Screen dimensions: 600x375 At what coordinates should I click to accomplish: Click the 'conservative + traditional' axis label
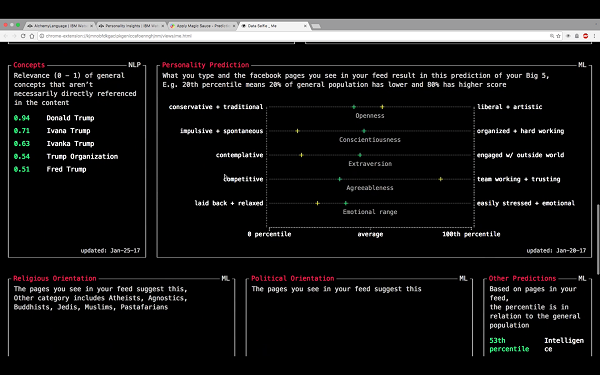[216, 107]
